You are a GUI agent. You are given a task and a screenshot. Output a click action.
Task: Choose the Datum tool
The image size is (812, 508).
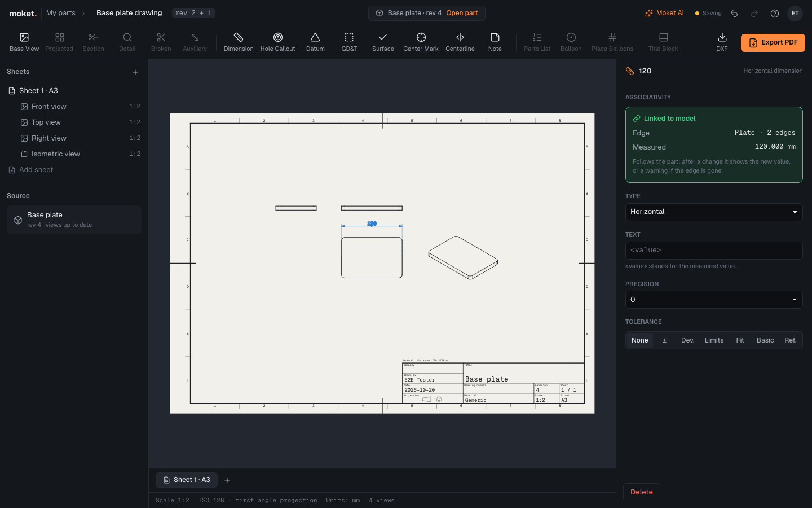pos(315,42)
